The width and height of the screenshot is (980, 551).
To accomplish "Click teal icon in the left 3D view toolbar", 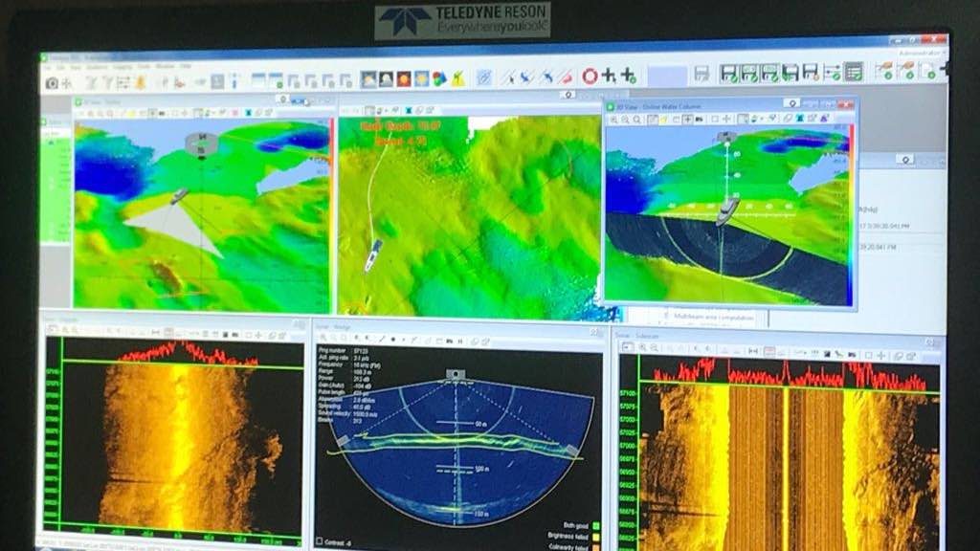I will (x=248, y=113).
